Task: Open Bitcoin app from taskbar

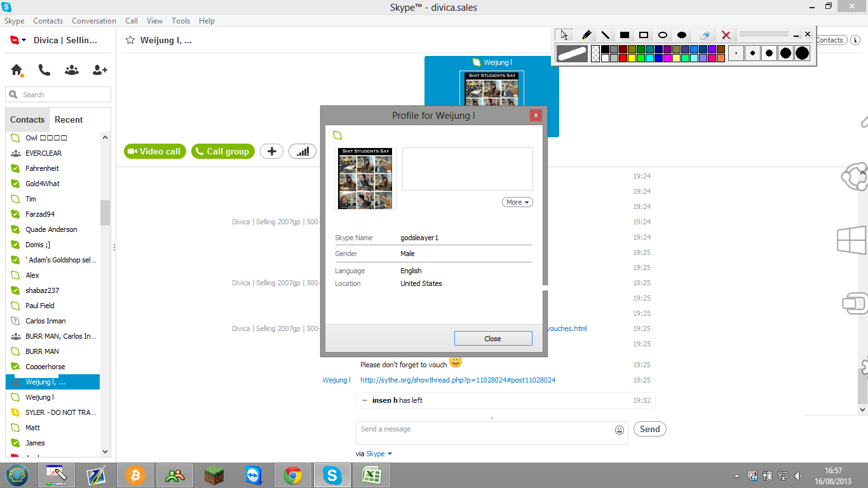Action: coord(135,475)
